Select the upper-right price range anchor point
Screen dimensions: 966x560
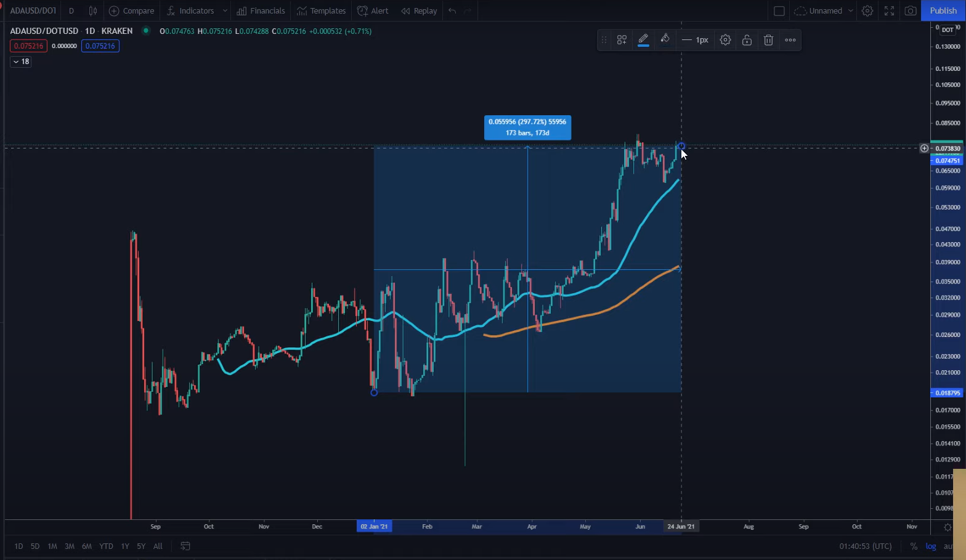coord(681,146)
